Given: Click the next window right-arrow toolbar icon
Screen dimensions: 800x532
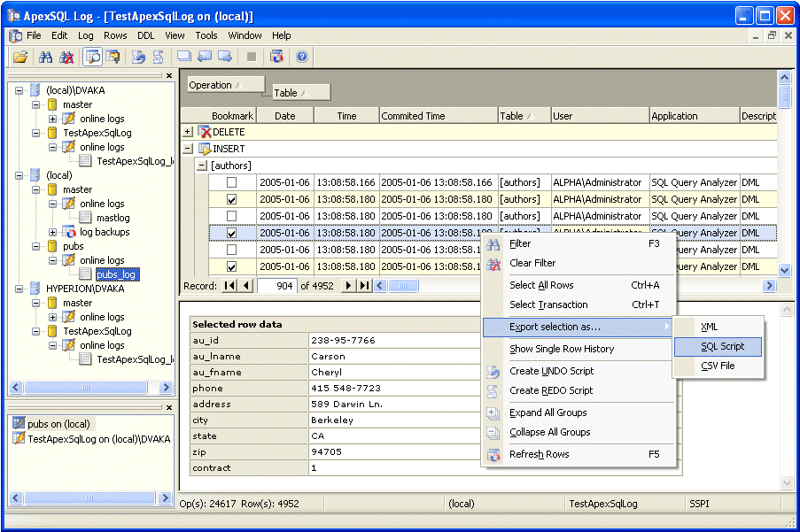Looking at the screenshot, I should (x=225, y=57).
